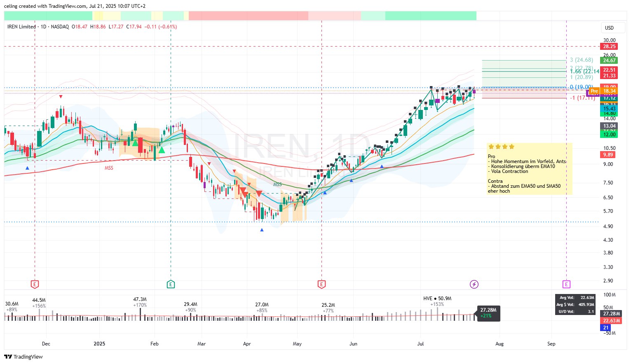This screenshot has height=364, width=631.
Task: Click the Fibonacci 3 (24.68) level label
Action: (x=582, y=60)
